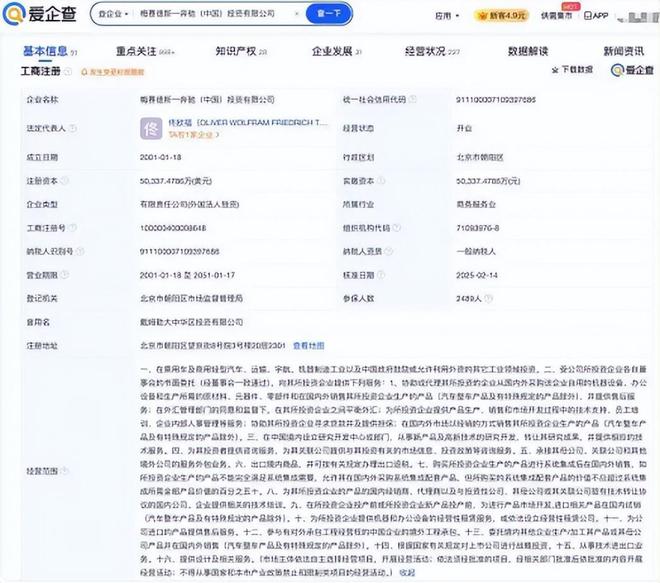Click the 爱企查 watermark logo beside 下载数据
660x583 pixels.
click(632, 70)
